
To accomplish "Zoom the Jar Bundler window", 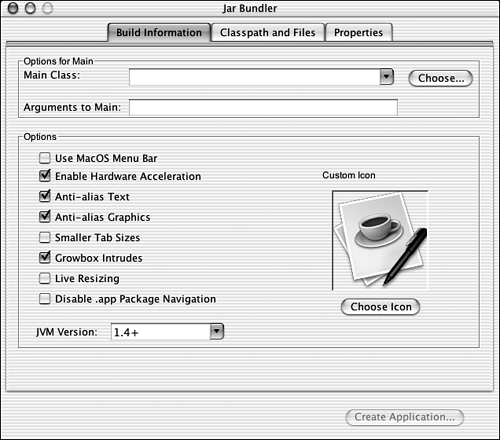I will [48, 8].
